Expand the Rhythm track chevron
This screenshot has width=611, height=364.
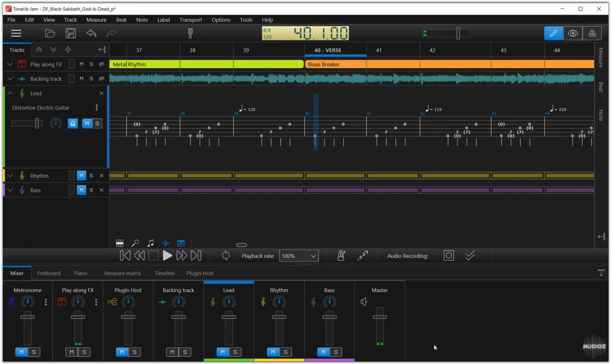coord(10,176)
